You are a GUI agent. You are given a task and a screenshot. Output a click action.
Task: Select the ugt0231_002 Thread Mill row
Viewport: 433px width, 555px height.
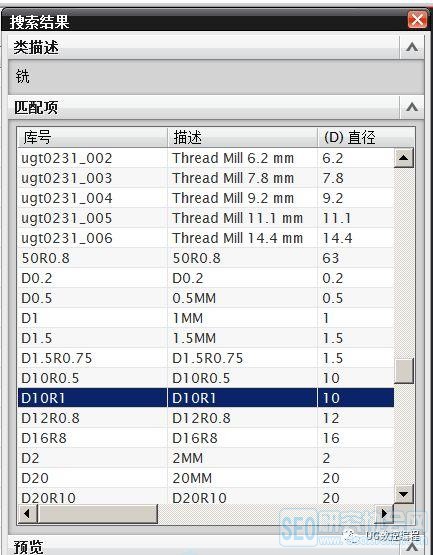(206, 158)
